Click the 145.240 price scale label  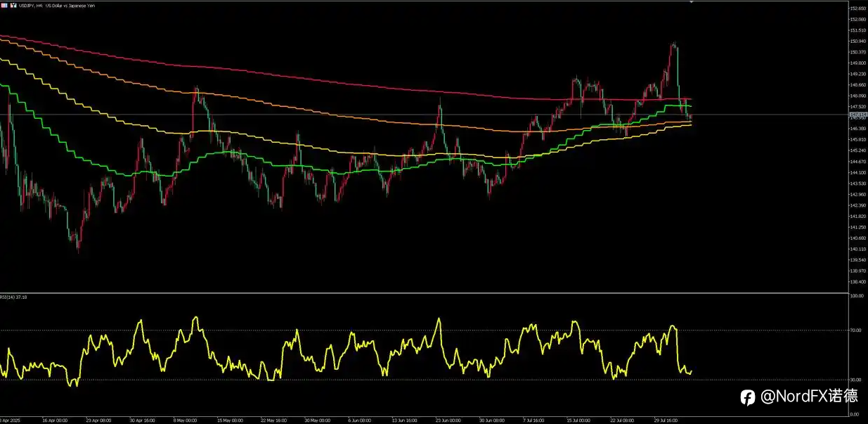pos(857,150)
